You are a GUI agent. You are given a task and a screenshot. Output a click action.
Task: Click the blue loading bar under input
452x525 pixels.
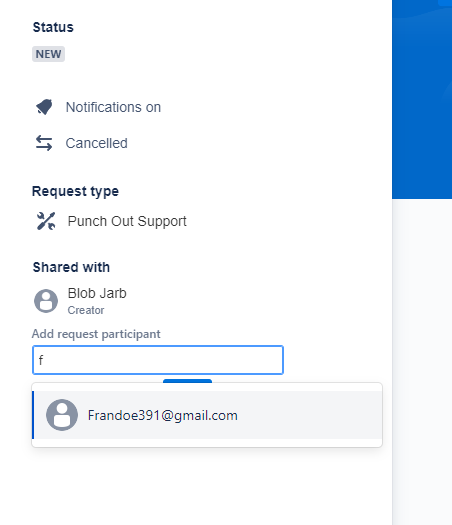click(187, 381)
